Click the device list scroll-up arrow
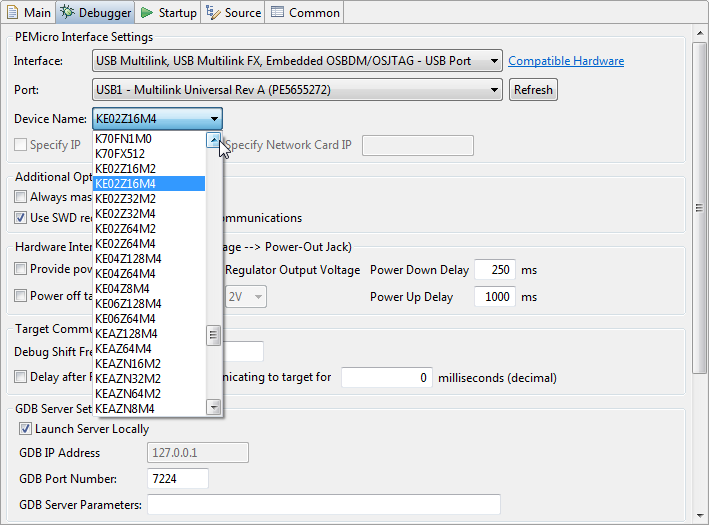 [213, 140]
